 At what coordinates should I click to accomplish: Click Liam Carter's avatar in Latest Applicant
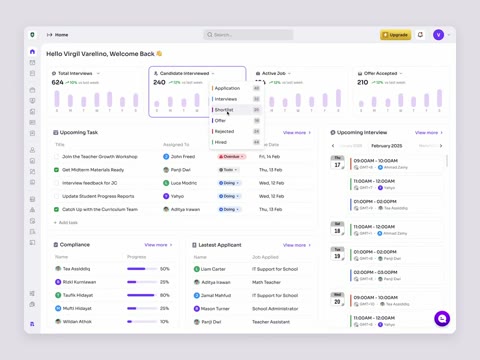pos(197,269)
